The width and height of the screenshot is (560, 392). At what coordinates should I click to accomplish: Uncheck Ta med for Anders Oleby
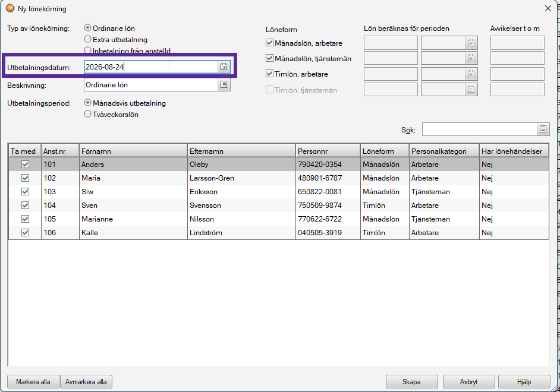pos(25,165)
